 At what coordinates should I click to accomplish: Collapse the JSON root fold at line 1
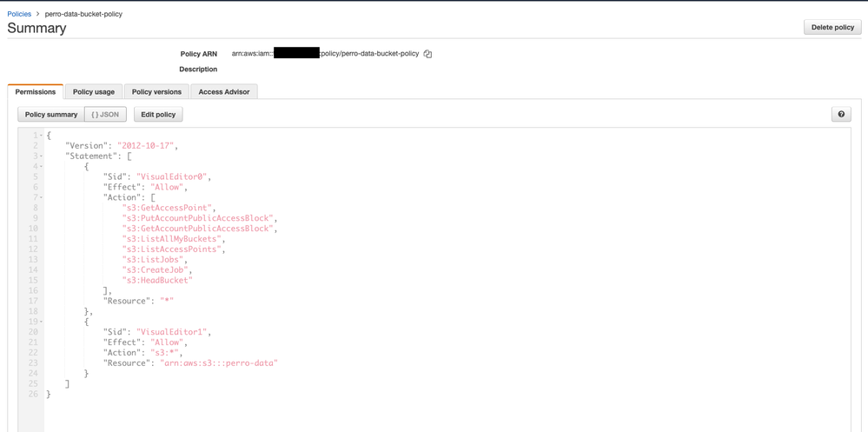tap(42, 135)
